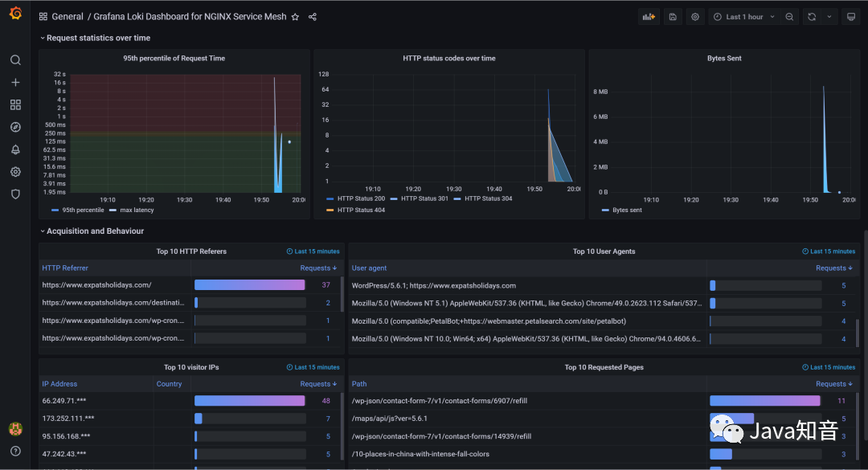868x470 pixels.
Task: Click the zoom out time range icon
Action: tap(789, 17)
